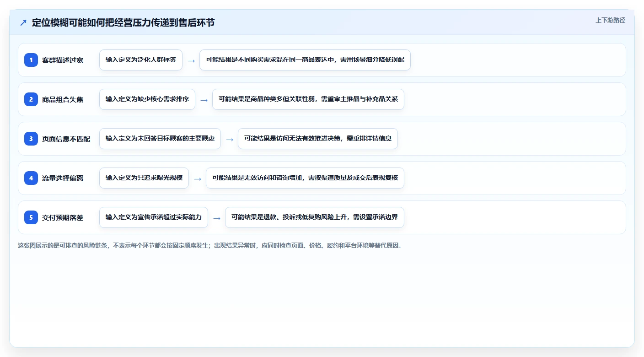The height and width of the screenshot is (357, 644).
Task: Select the 客群描述过宽 label
Action: point(63,60)
